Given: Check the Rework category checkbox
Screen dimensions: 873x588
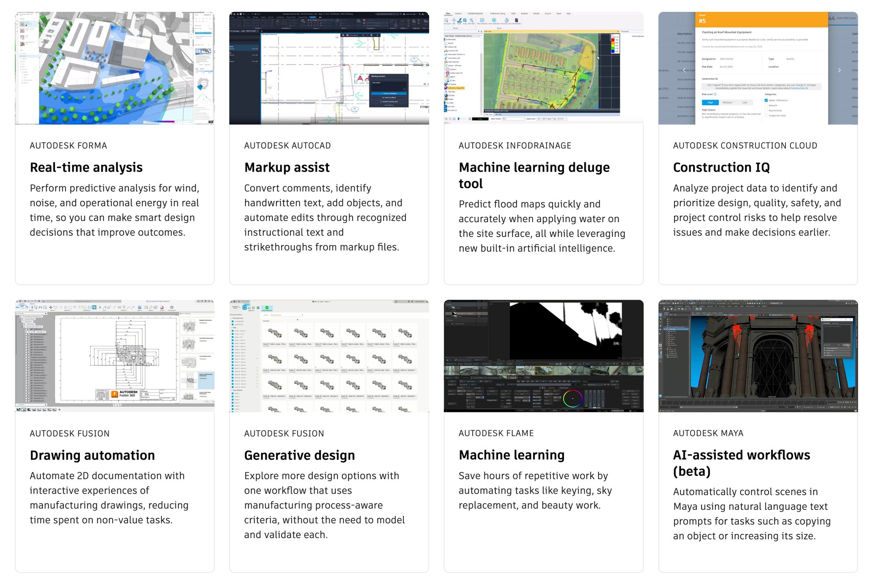Looking at the screenshot, I should point(766,105).
